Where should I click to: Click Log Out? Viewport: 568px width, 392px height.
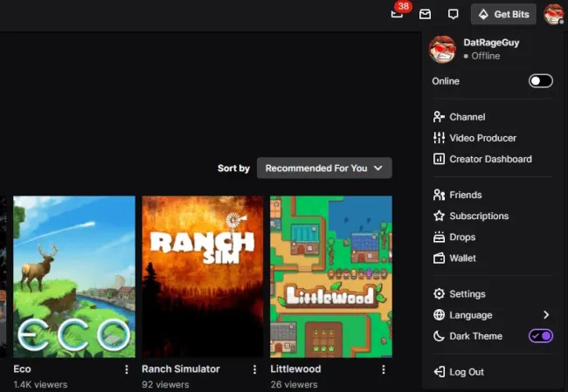pyautogui.click(x=493, y=372)
